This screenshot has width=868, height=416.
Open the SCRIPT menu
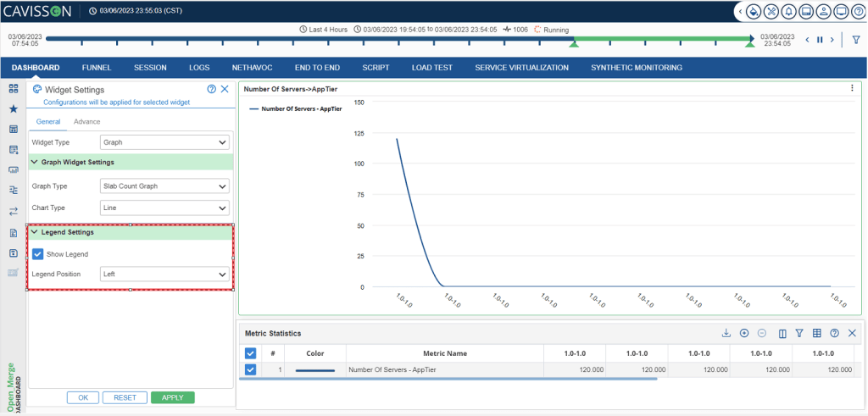(x=376, y=68)
